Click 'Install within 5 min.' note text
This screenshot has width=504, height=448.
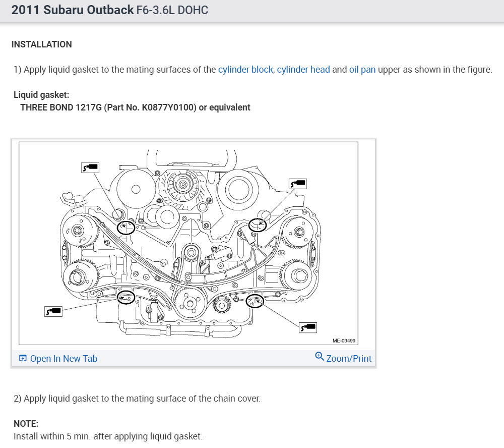click(x=108, y=436)
